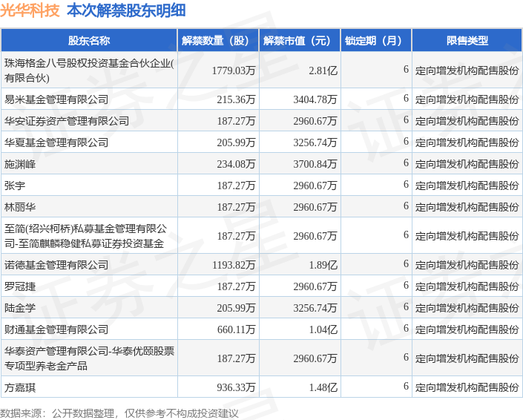Select the 解禁市值（元） column header

pyautogui.click(x=300, y=41)
